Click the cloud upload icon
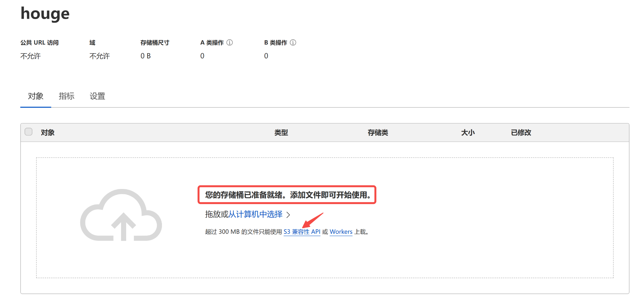Image resolution: width=644 pixels, height=297 pixels. pos(121,215)
